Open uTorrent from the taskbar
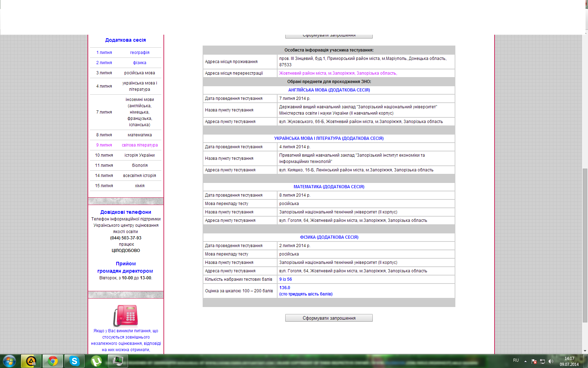Screen dimensions: 588x368 pyautogui.click(x=96, y=361)
